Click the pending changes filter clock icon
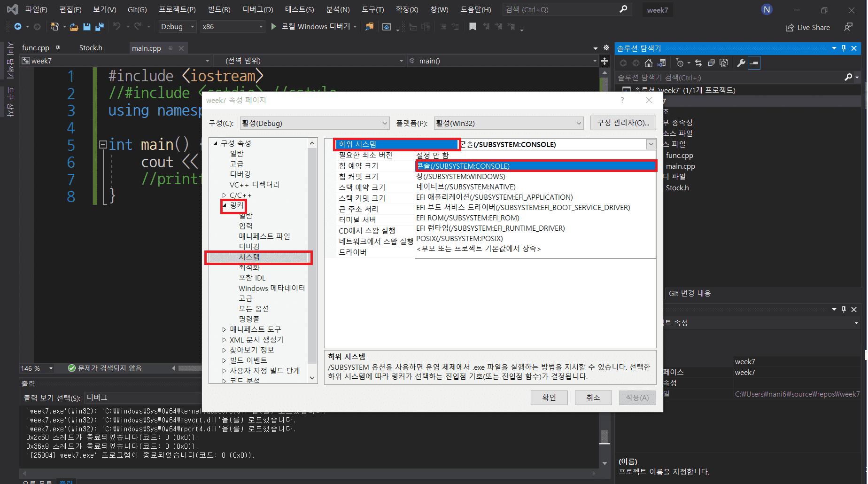 (680, 63)
